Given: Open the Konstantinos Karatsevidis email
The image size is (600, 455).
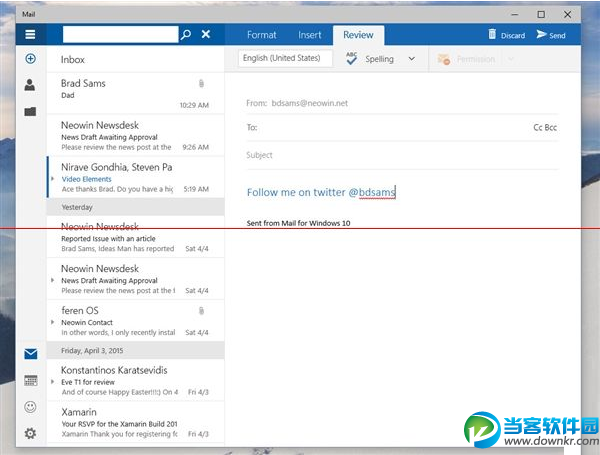Looking at the screenshot, I should pos(135,380).
